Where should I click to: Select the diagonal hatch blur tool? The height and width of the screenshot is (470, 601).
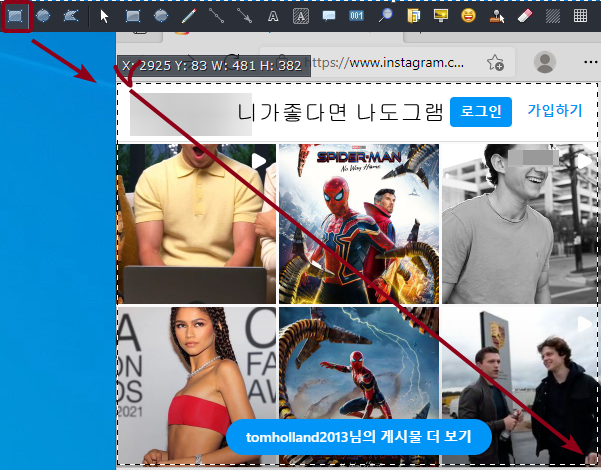(553, 16)
